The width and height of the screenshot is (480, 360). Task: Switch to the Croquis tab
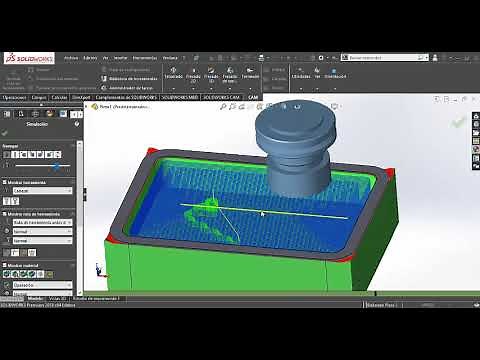coord(39,97)
